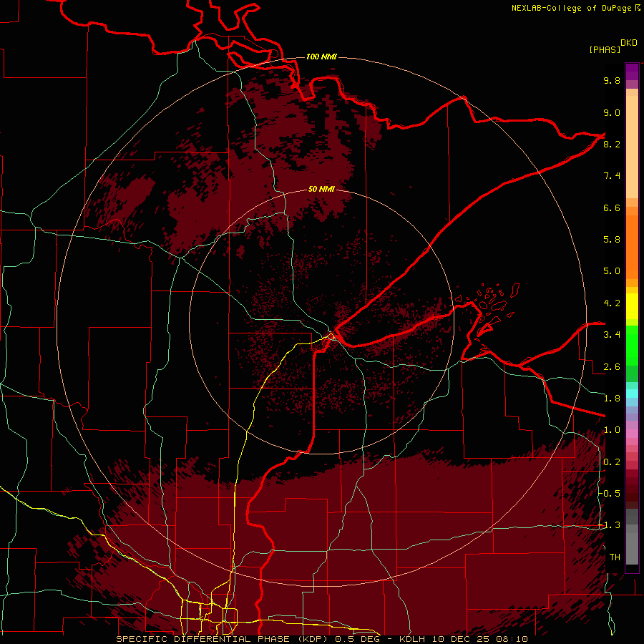Select the 0.2 scale value

tap(612, 462)
